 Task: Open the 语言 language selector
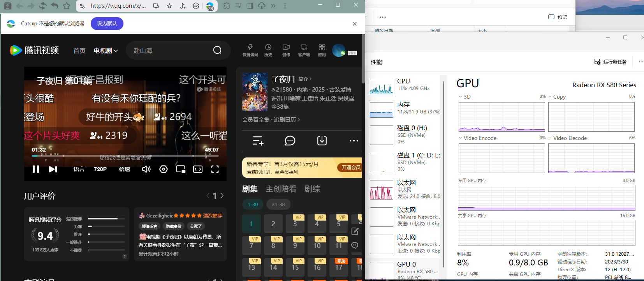pyautogui.click(x=79, y=169)
